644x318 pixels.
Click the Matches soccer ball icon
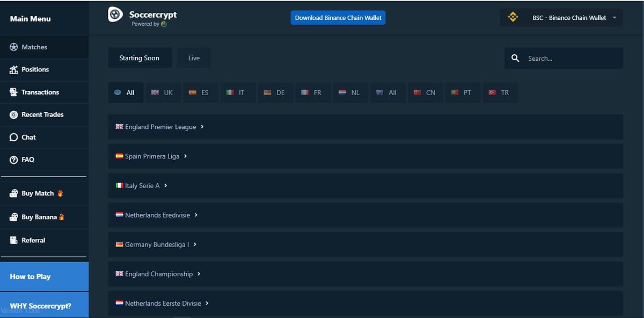coord(14,47)
